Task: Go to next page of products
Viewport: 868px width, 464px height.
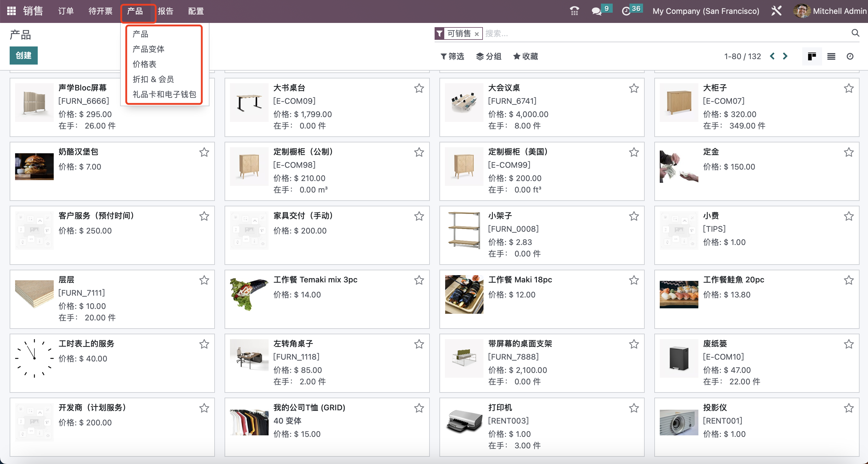Action: point(785,56)
